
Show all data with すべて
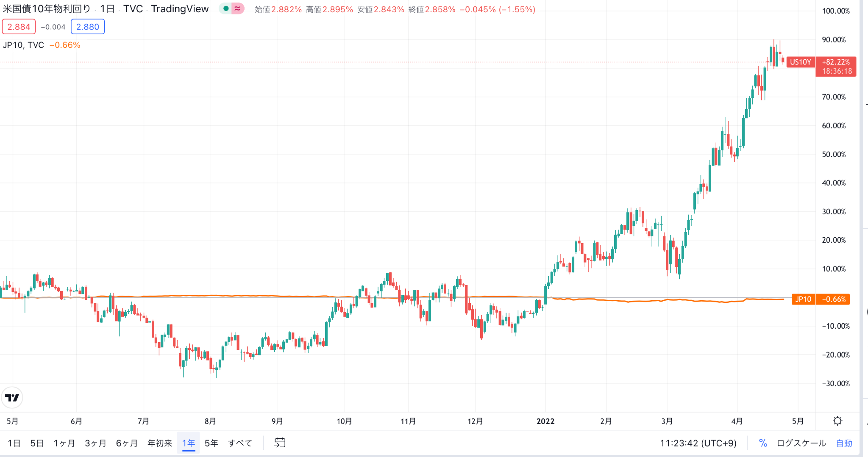[x=240, y=443]
